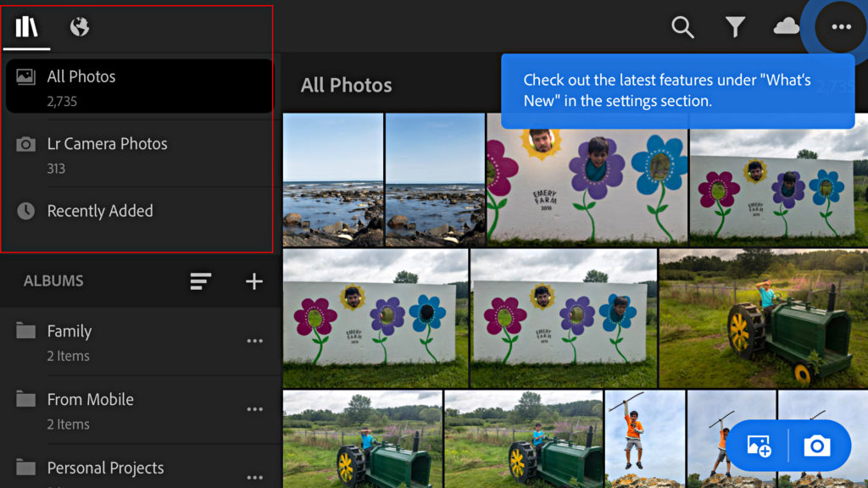Open the first rocky seashore photo thumbnail
The height and width of the screenshot is (488, 868).
333,180
